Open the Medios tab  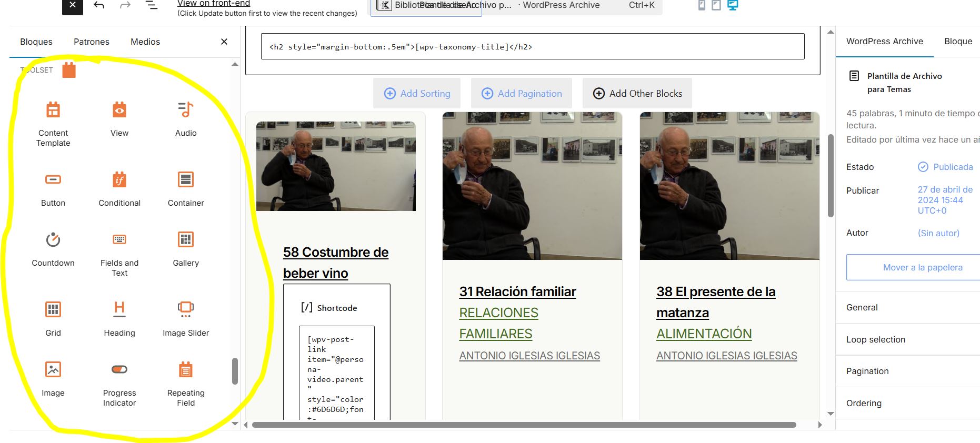tap(145, 42)
